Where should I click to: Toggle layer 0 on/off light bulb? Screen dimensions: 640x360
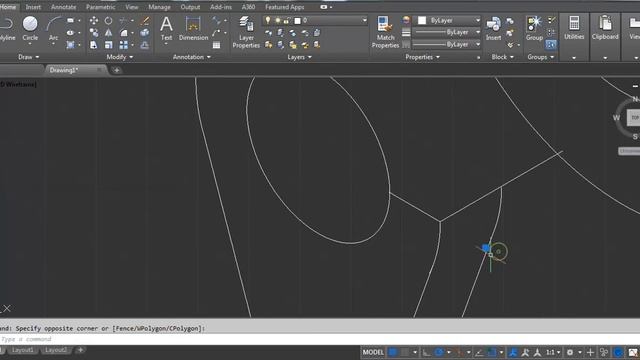pos(268,20)
